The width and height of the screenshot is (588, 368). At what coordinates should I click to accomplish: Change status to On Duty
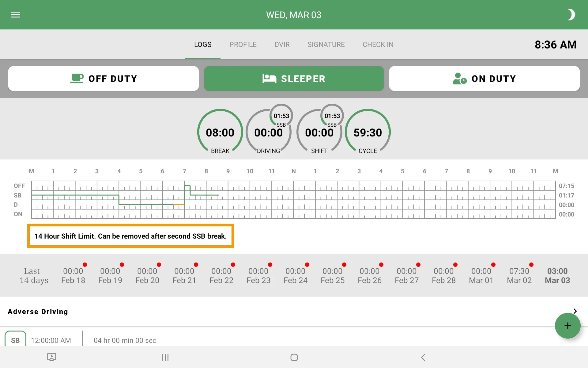[484, 79]
